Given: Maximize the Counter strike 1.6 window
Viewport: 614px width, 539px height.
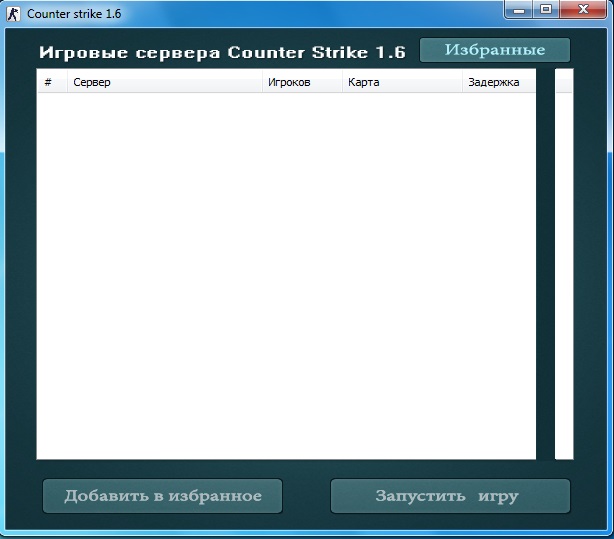Looking at the screenshot, I should pyautogui.click(x=546, y=9).
